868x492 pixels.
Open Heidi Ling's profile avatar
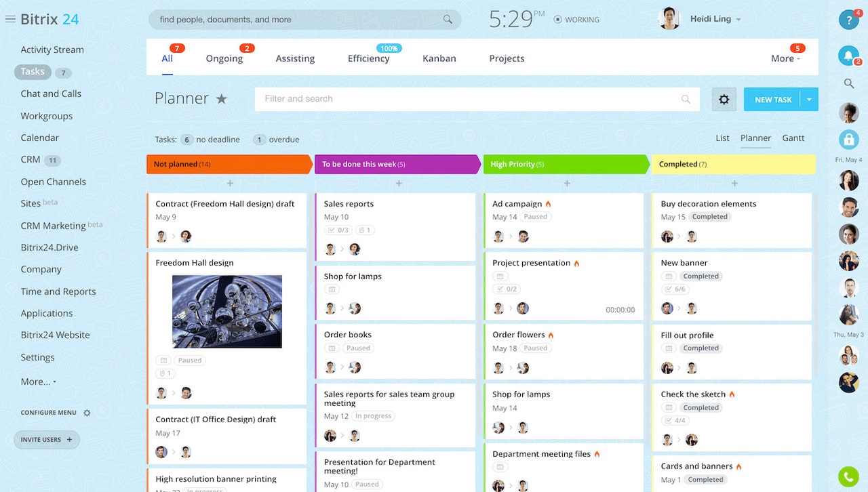(x=669, y=19)
